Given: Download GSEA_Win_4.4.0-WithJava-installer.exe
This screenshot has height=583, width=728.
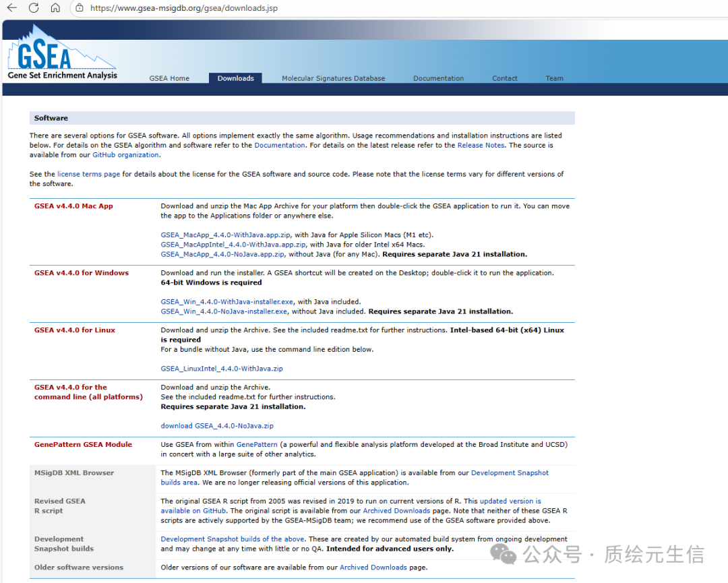Looking at the screenshot, I should click(x=227, y=302).
